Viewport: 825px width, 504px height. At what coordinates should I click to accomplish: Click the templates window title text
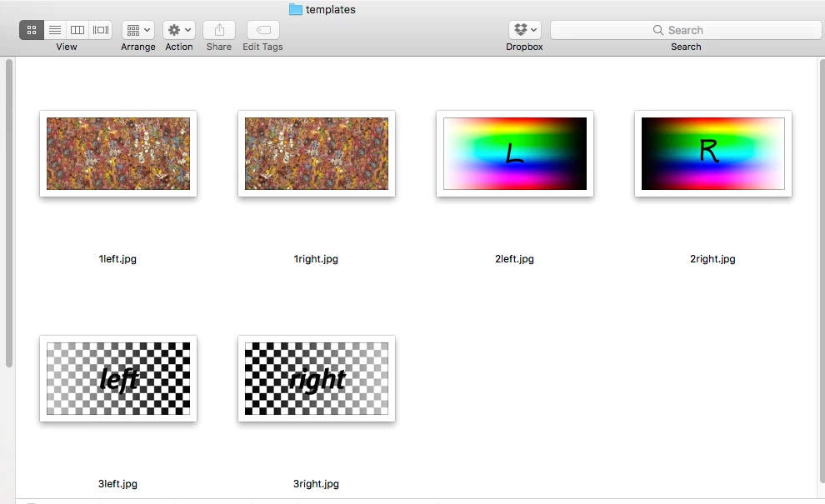click(x=331, y=9)
